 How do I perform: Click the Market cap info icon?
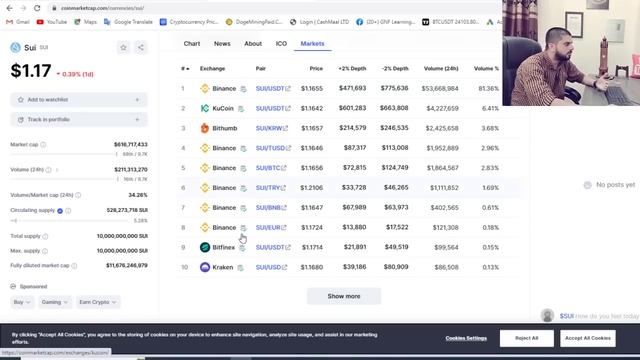tap(43, 144)
